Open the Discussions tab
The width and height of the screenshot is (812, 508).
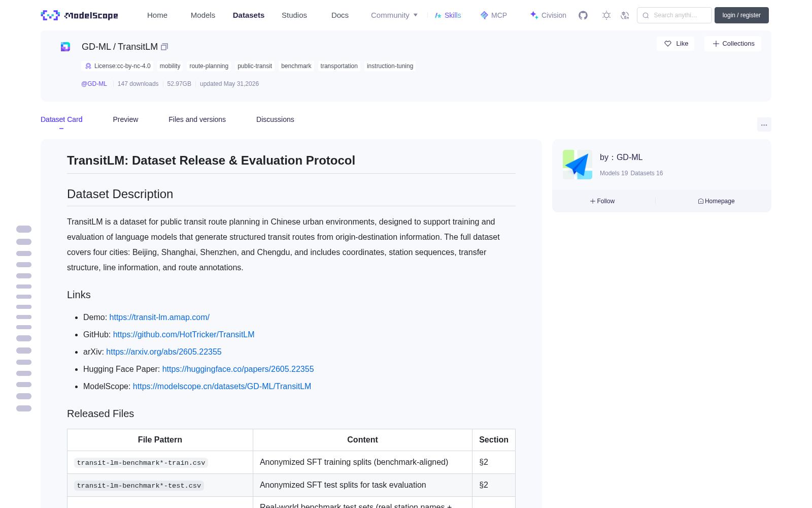tap(275, 119)
